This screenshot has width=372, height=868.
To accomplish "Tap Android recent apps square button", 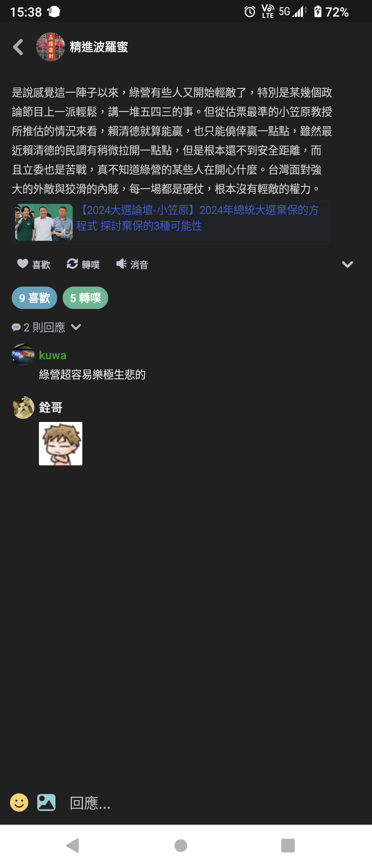I will [x=288, y=845].
